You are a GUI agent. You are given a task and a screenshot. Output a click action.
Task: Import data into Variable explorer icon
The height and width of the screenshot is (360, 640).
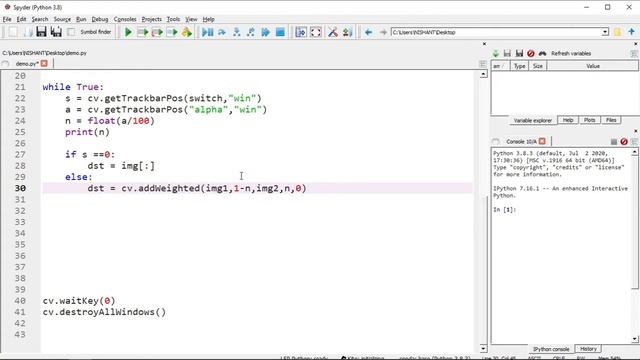(496, 53)
